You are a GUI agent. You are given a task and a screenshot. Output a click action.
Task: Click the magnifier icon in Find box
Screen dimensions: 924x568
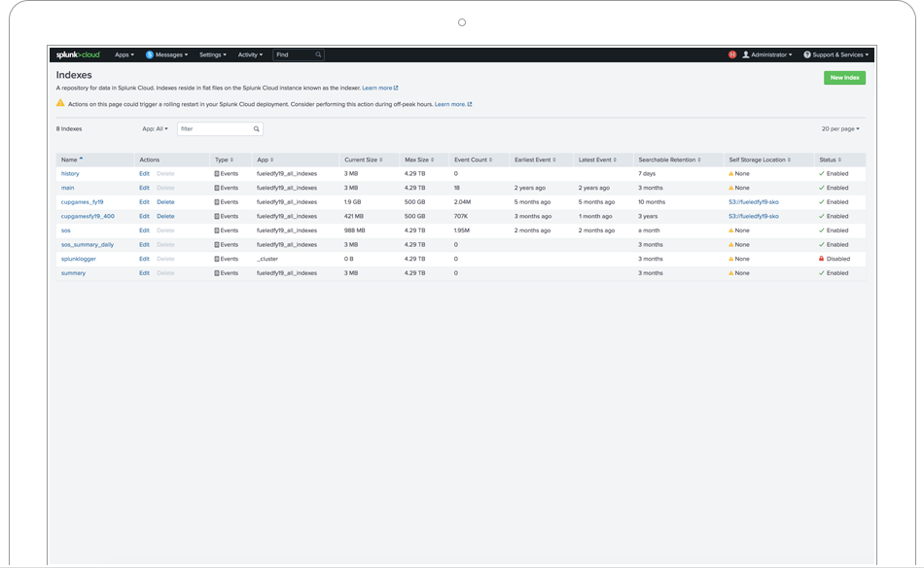[318, 54]
